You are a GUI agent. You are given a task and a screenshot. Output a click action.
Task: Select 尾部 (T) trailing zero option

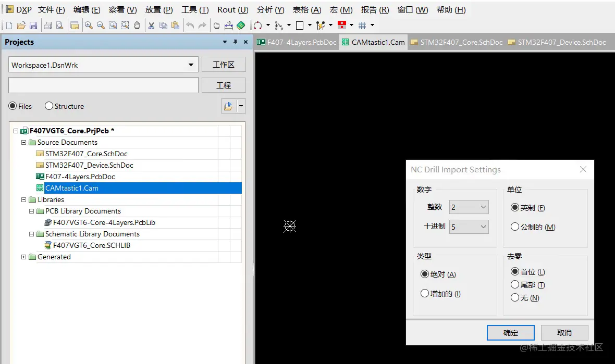coord(515,284)
